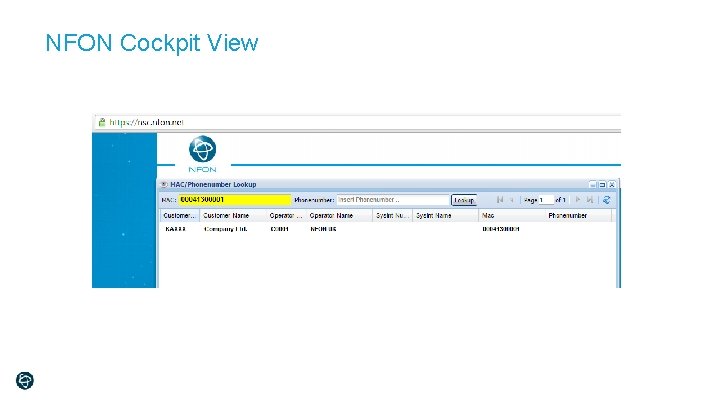Click the address bar URL text

point(146,122)
